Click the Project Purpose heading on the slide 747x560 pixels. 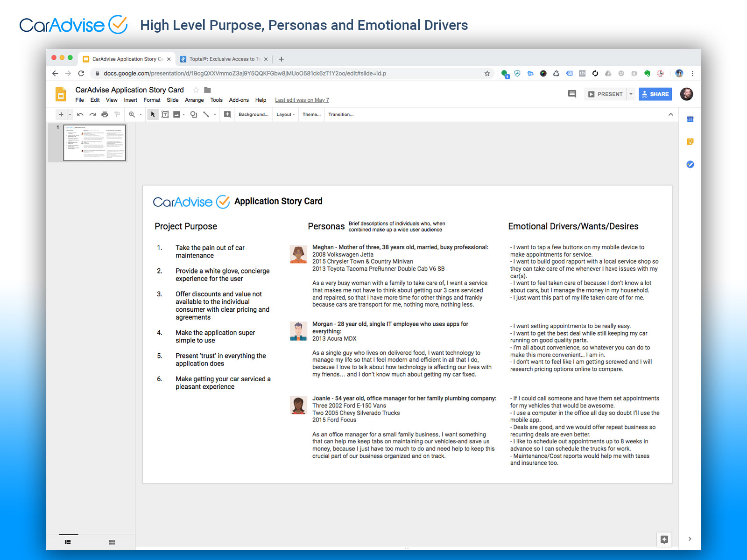pyautogui.click(x=186, y=226)
